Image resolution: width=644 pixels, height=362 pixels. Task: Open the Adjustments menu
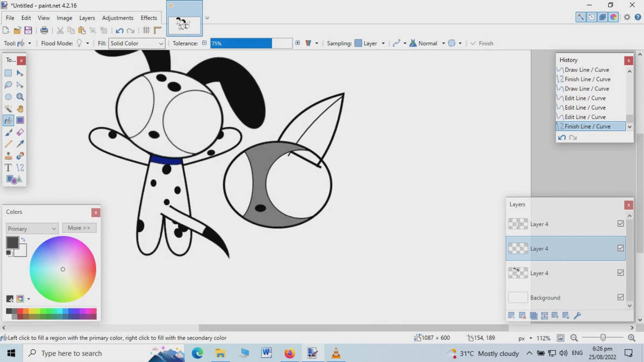117,18
